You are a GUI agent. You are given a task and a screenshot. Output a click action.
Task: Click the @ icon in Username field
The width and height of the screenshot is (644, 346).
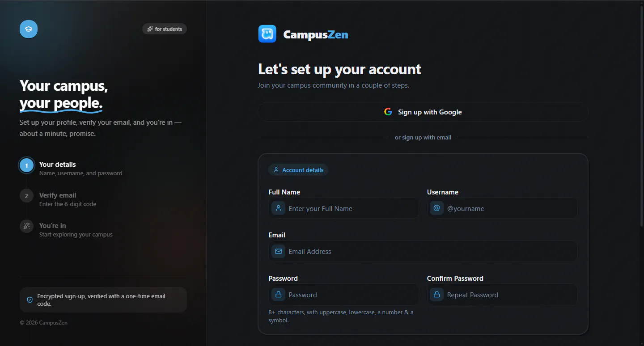(x=436, y=208)
